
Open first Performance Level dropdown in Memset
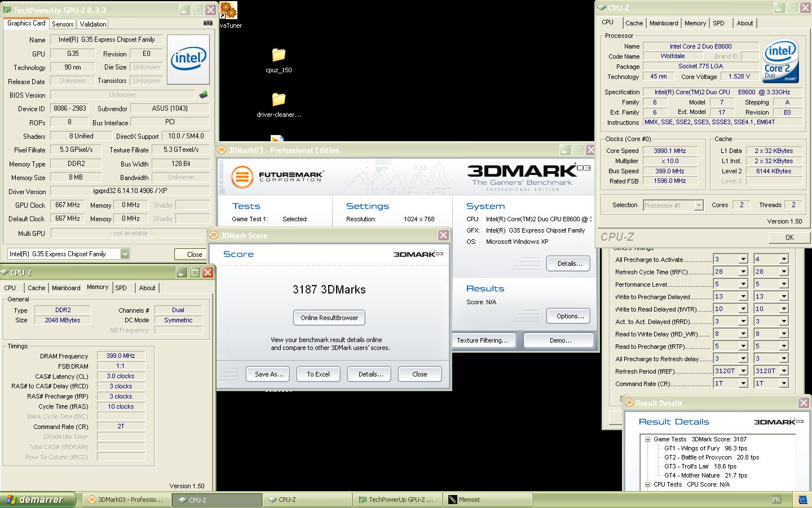[743, 284]
